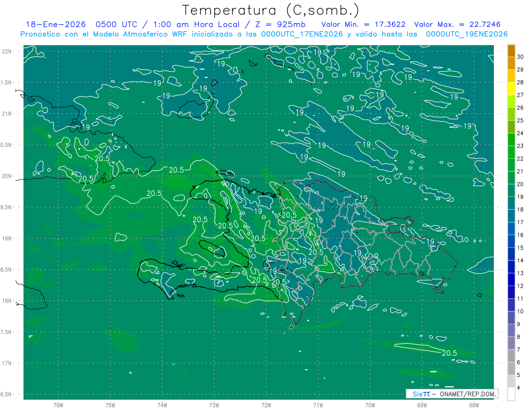The width and height of the screenshot is (532, 411).
Task: Click the mauve swatch between 7 and 8
Action: [511, 343]
